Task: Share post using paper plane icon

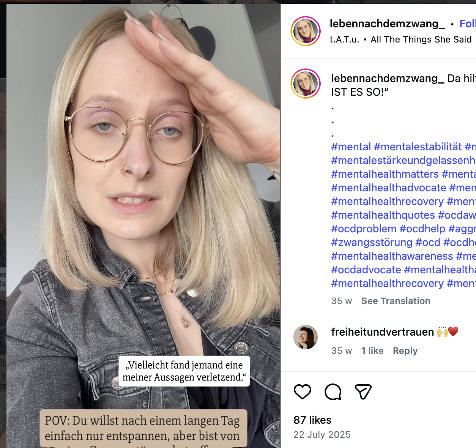Action: click(363, 392)
